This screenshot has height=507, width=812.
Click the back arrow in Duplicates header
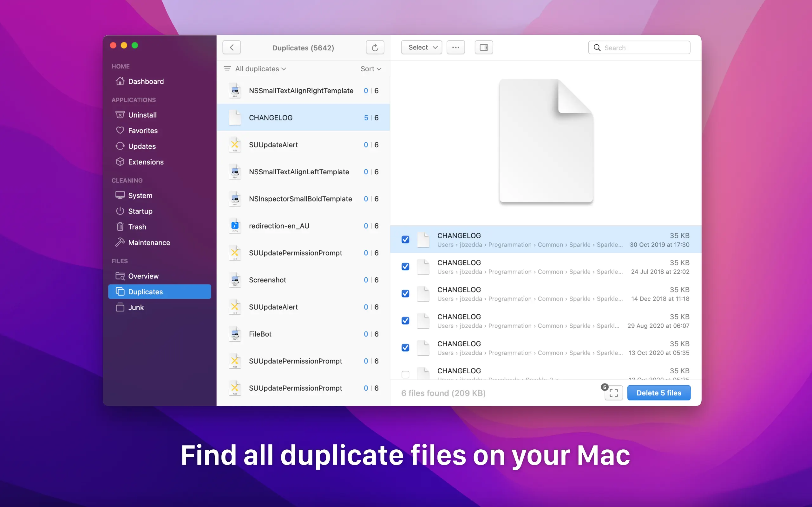232,47
